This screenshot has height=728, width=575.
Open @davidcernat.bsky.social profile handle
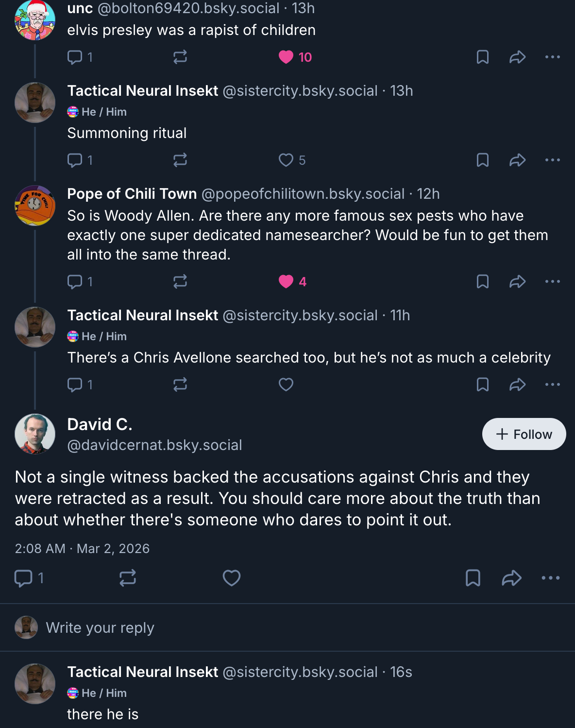pyautogui.click(x=154, y=445)
